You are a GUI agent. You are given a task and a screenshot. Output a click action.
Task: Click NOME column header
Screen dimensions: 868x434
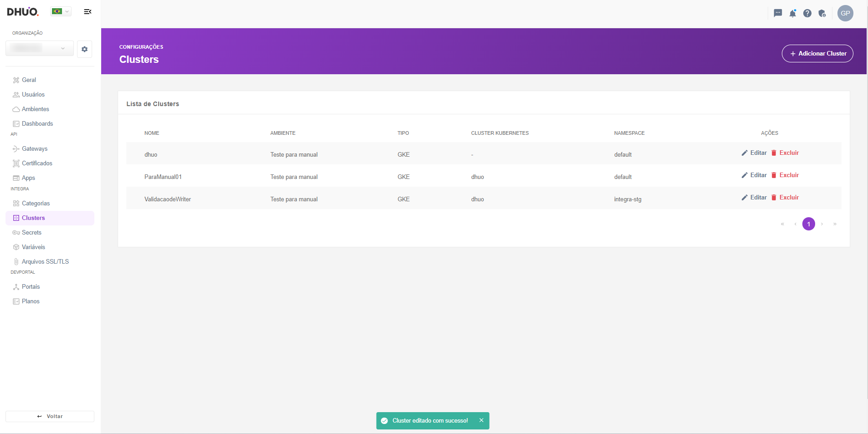pyautogui.click(x=152, y=133)
